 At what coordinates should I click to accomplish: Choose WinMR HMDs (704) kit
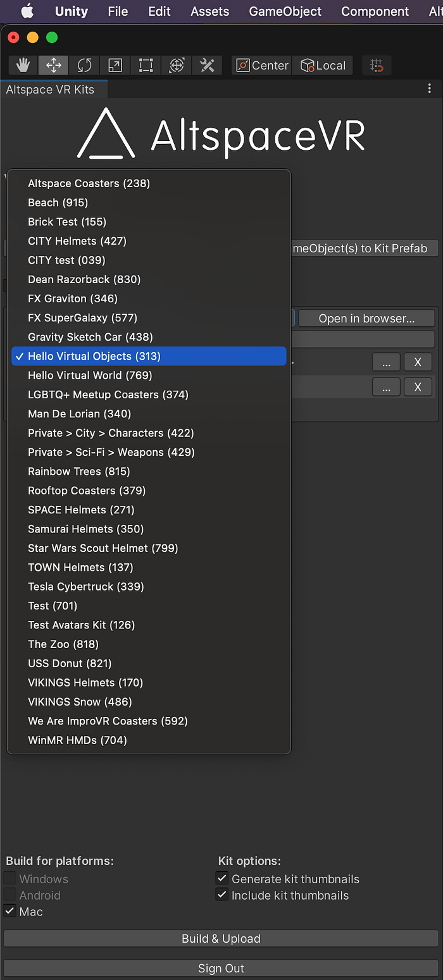[149, 740]
